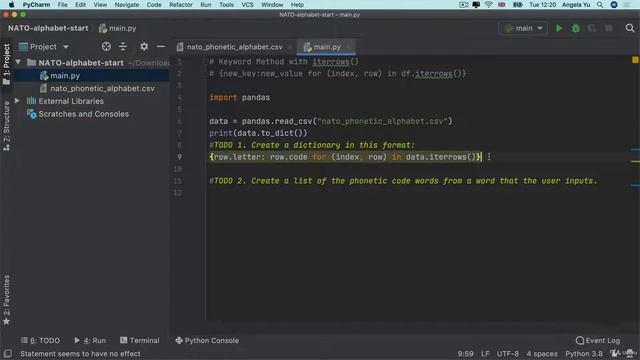Click the yellow warning stripe in the error gutter
Screen dimensions: 640x360
635,162
